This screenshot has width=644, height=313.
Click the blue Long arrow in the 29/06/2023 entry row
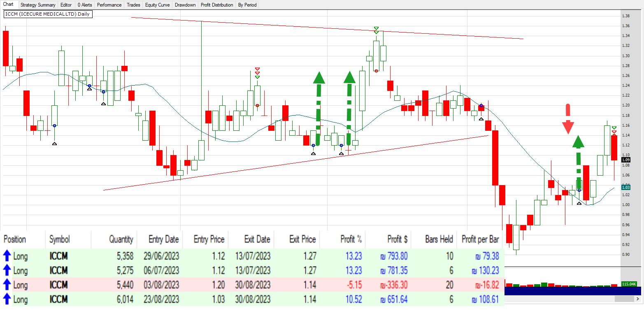[x=7, y=256]
